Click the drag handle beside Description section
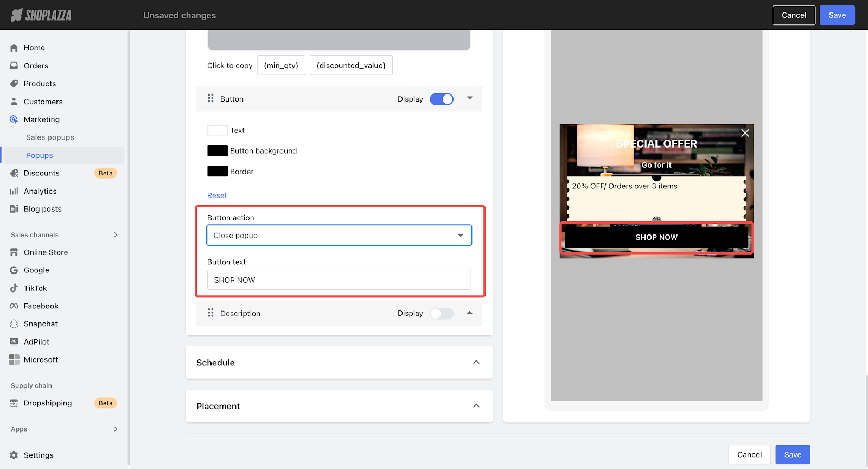The image size is (868, 469). point(210,313)
